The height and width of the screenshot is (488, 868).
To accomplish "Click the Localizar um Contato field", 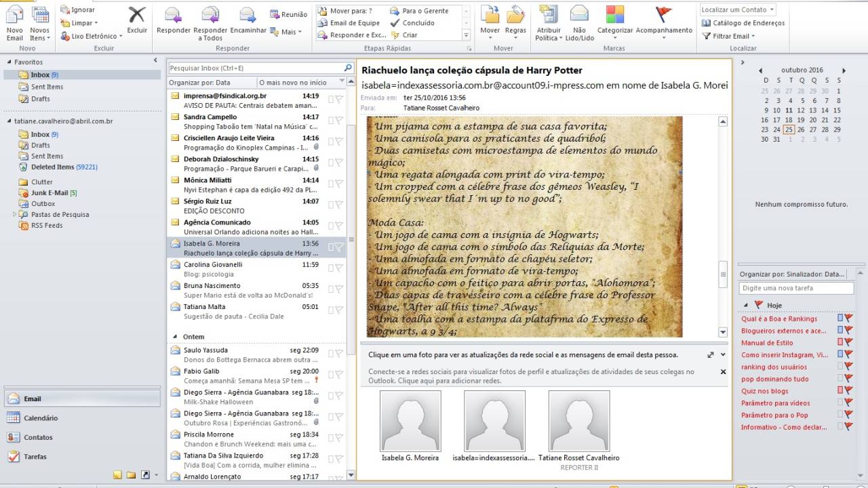I will 738,10.
